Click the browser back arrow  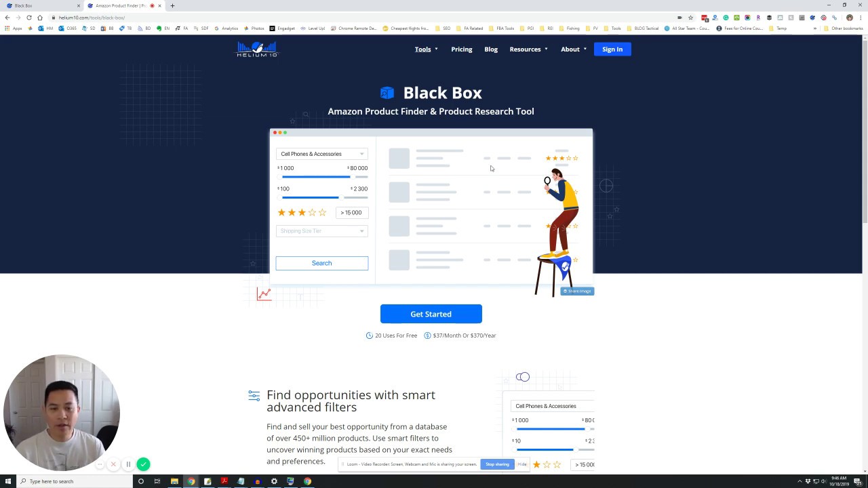click(7, 18)
